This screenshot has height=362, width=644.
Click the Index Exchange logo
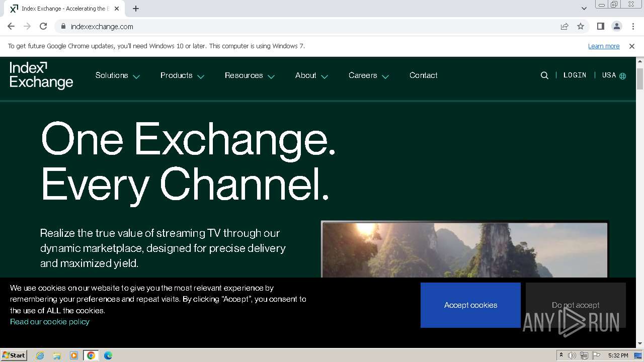click(x=41, y=75)
